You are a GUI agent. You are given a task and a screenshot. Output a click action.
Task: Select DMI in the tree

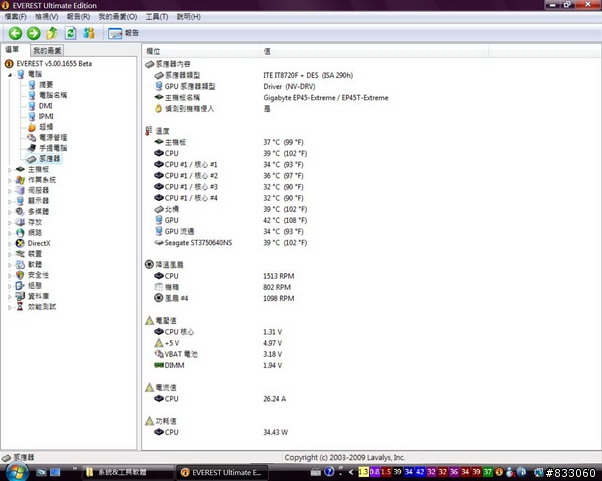pyautogui.click(x=46, y=106)
